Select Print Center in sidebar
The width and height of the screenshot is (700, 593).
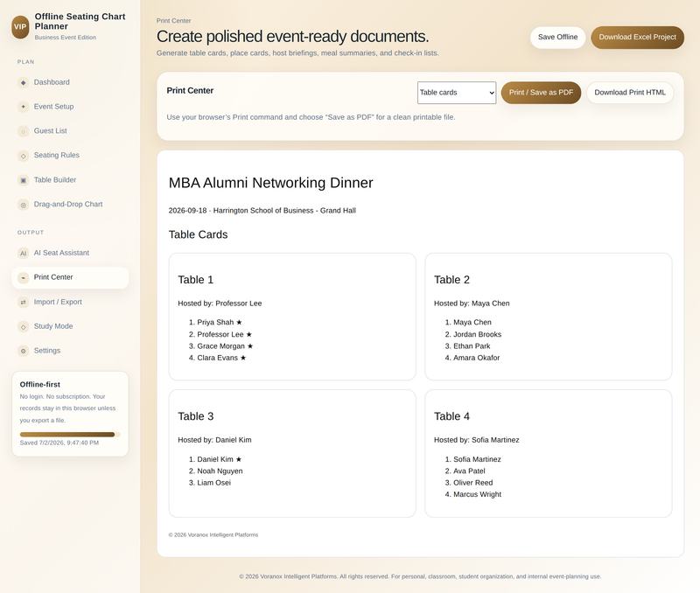70,277
